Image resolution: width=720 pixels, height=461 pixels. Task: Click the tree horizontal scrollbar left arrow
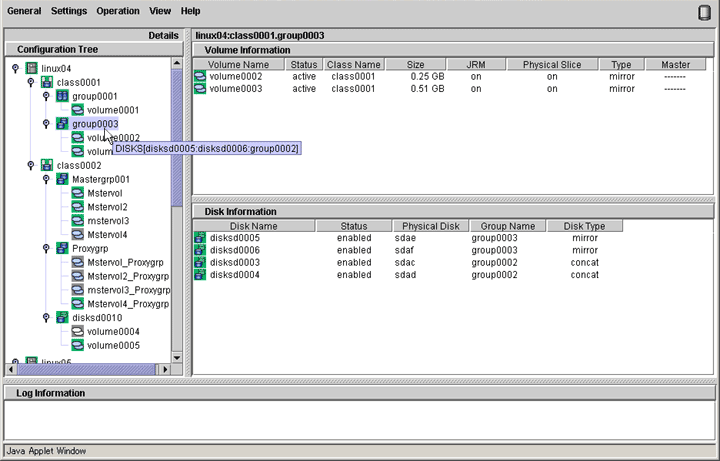pos(11,369)
